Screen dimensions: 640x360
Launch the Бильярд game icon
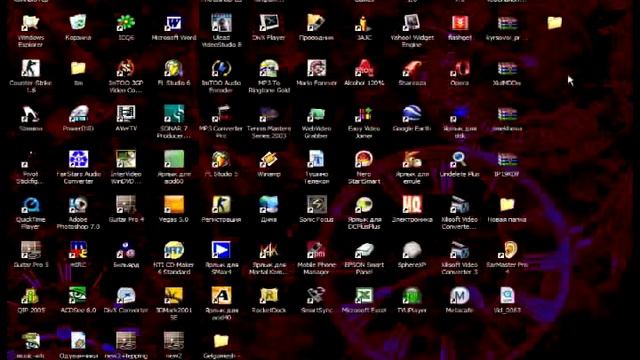(x=126, y=250)
